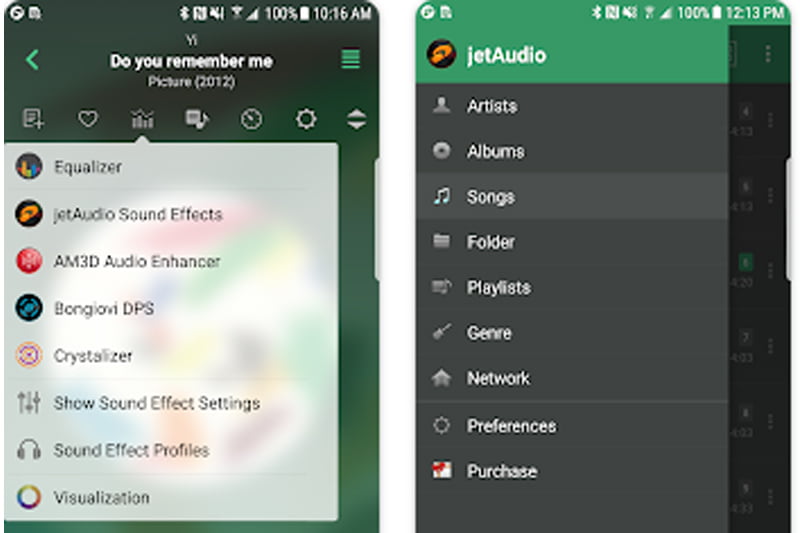Open Playlists in the drawer
800x533 pixels.
(x=572, y=287)
